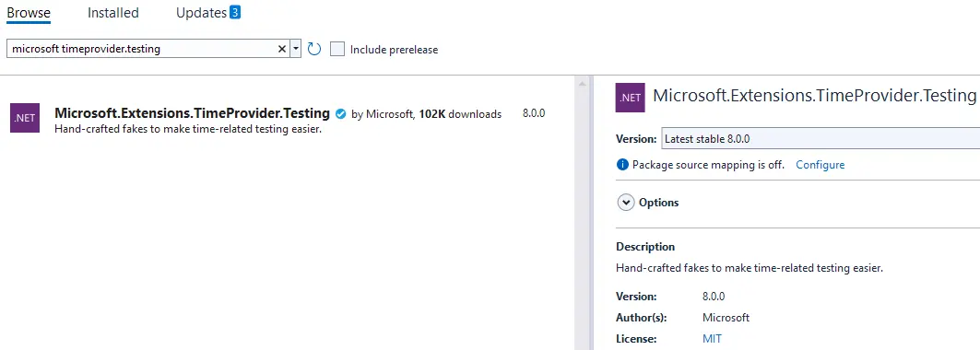Click the verified checkmark badge beside package name
The width and height of the screenshot is (980, 350).
(340, 114)
